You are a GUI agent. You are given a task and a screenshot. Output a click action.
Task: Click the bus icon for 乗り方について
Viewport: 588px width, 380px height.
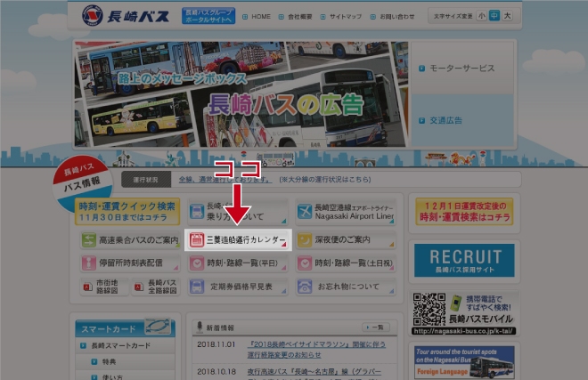[197, 212]
